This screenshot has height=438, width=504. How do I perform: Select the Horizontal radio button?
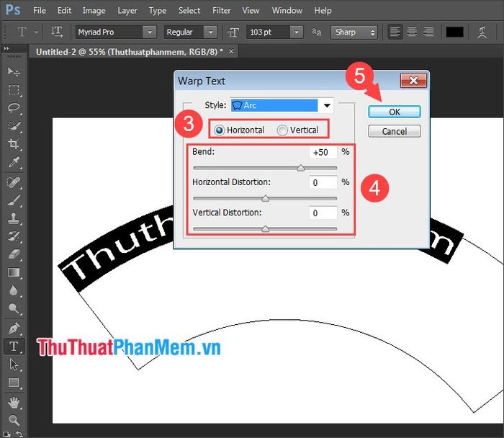click(220, 130)
